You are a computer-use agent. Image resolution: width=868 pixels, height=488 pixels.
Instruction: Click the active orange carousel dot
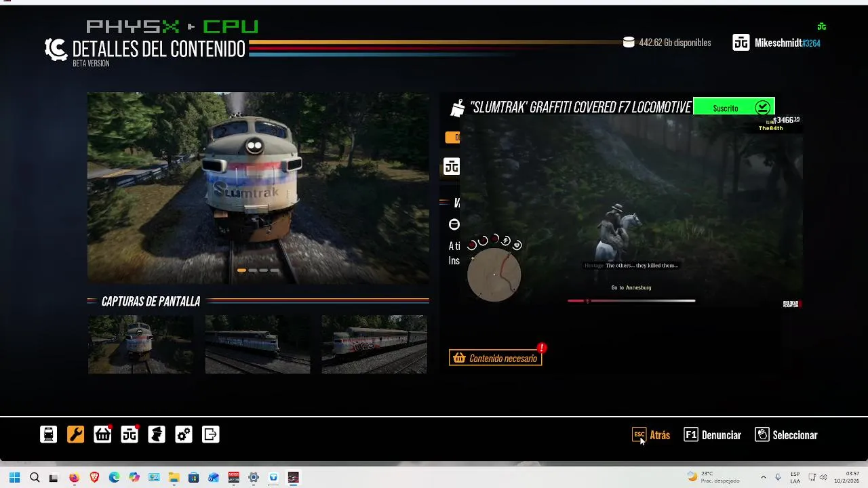[241, 270]
